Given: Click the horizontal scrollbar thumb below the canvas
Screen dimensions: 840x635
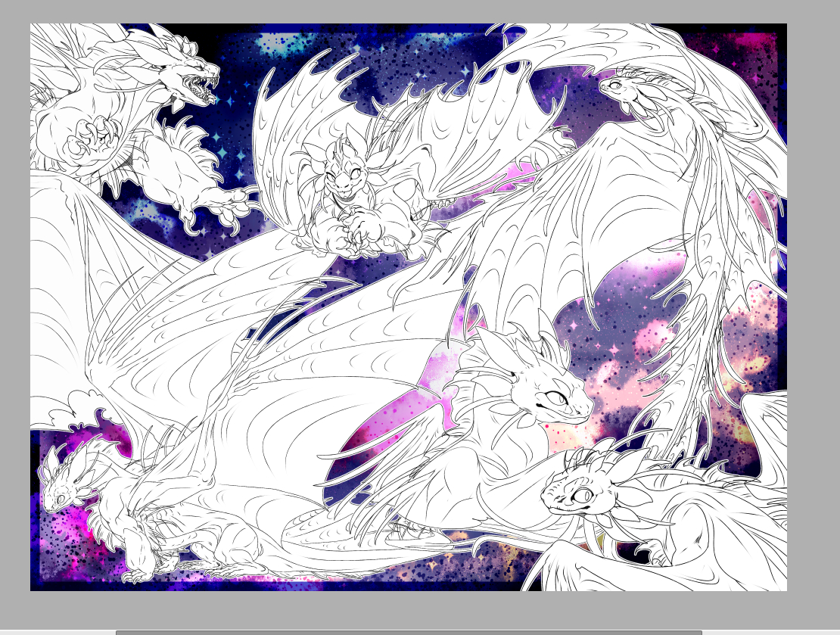Looking at the screenshot, I should pyautogui.click(x=409, y=632).
